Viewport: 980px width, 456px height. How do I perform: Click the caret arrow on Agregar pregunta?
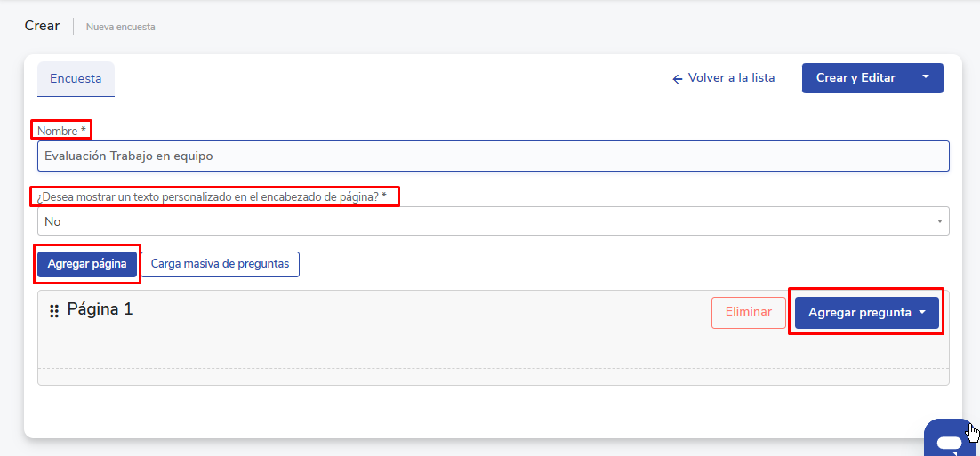(x=922, y=312)
